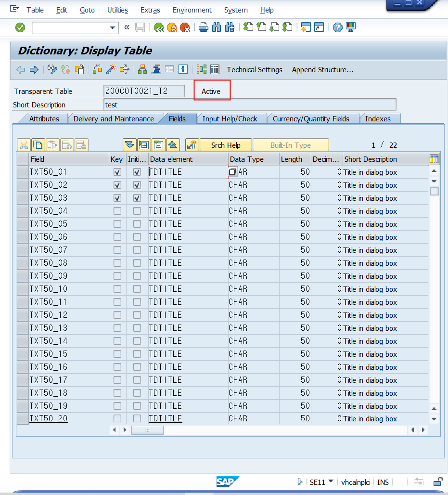Toggle Initial Values checkbox for TXT50_01
The image size is (448, 495).
tap(137, 172)
